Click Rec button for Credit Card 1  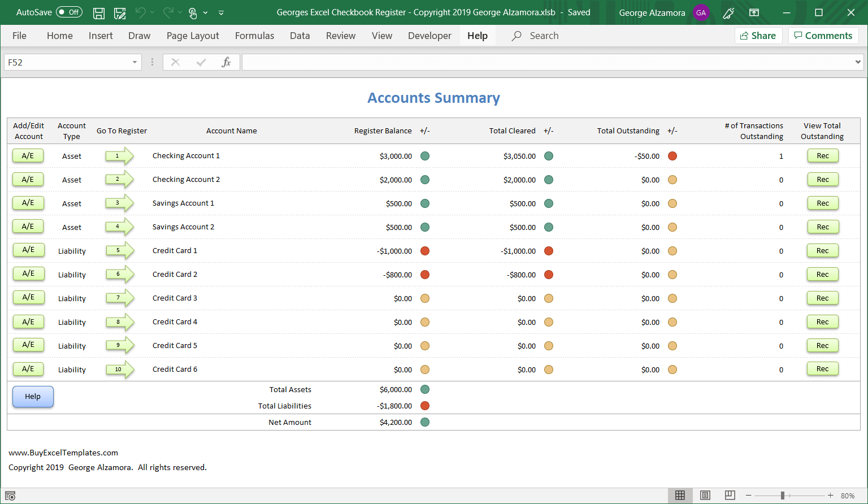click(822, 251)
